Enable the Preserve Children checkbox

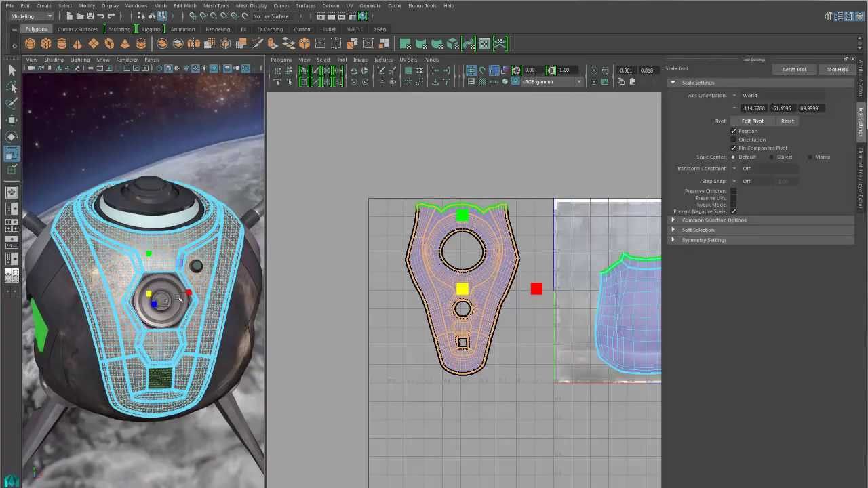point(733,191)
